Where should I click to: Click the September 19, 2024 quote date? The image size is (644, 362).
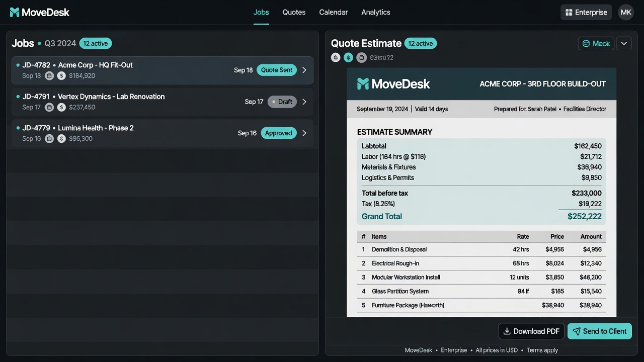pyautogui.click(x=382, y=109)
